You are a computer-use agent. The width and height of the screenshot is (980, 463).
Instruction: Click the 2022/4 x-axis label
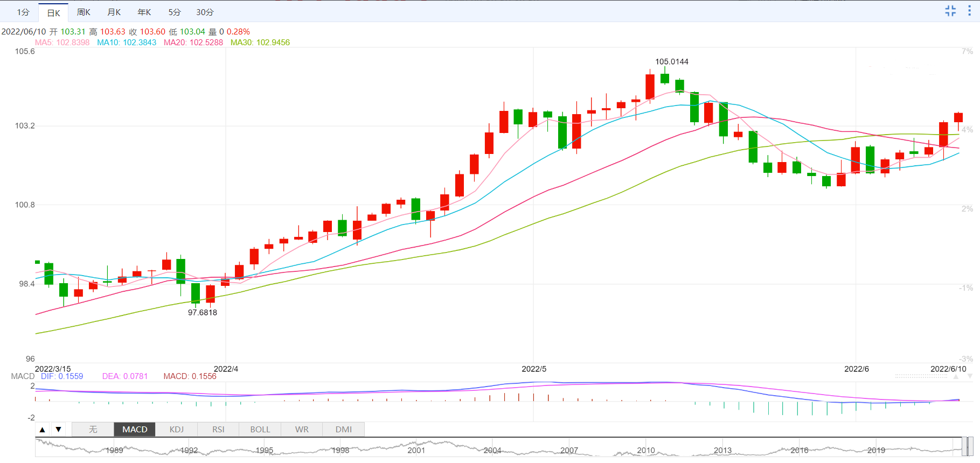tap(226, 369)
